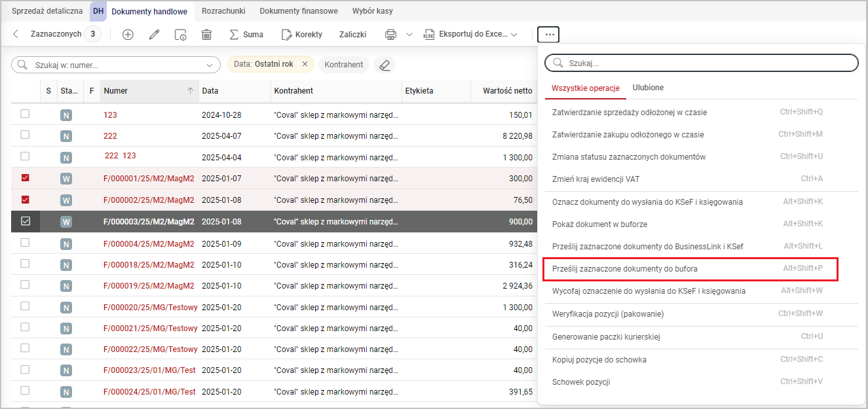The height and width of the screenshot is (409, 868).
Task: Click the back arrow before Zaznaczonych
Action: click(16, 34)
